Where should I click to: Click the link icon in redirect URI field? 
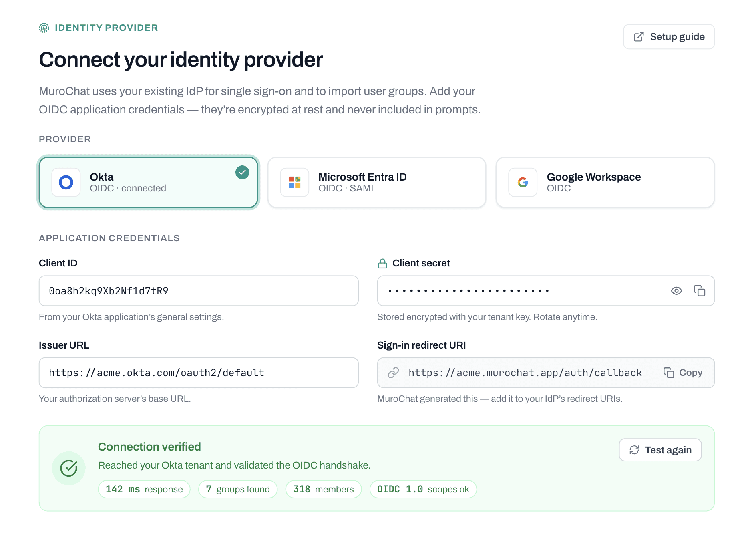tap(393, 373)
